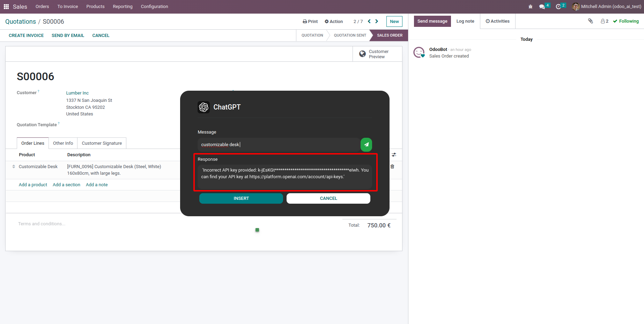Click the ChatGPT logo icon
The height and width of the screenshot is (324, 644).
click(x=204, y=107)
